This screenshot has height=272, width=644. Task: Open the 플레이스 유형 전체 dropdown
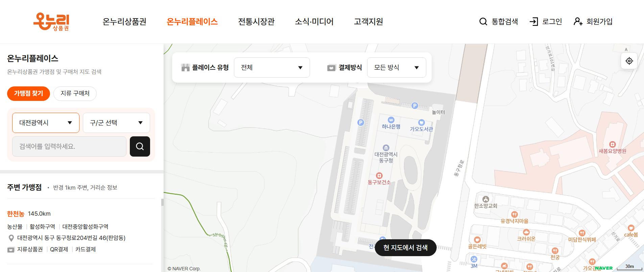272,67
